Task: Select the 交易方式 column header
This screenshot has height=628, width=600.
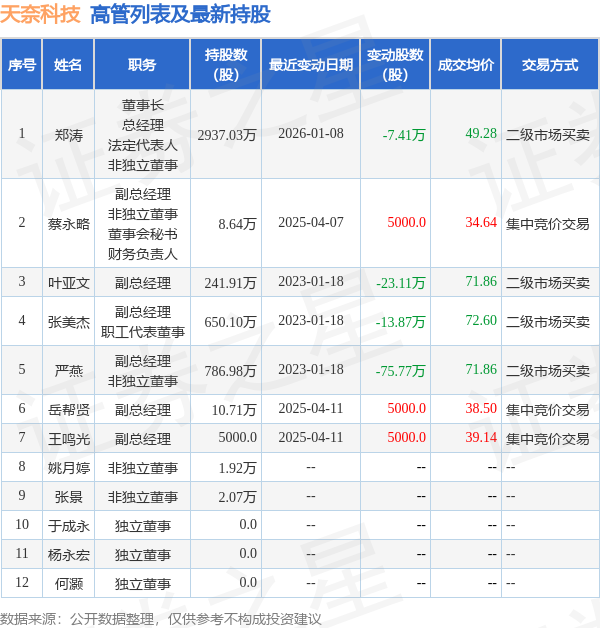Action: [550, 64]
